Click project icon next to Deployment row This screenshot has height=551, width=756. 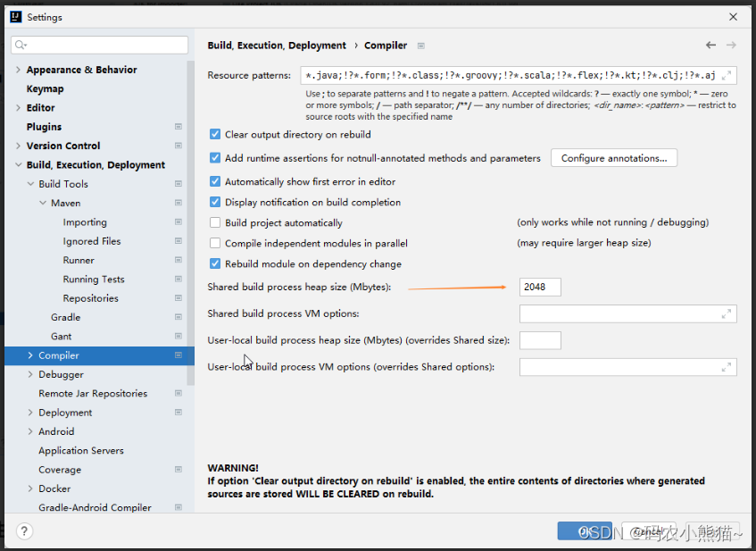[179, 413]
